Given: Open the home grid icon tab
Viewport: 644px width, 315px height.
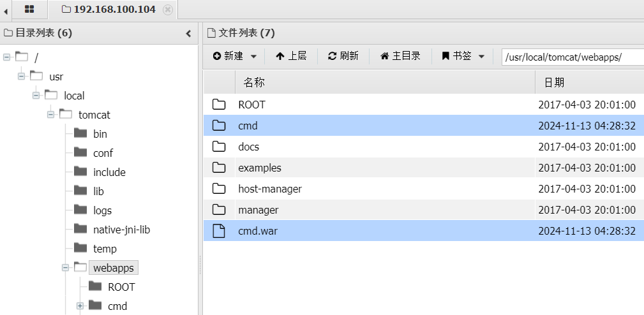Looking at the screenshot, I should click(x=29, y=10).
